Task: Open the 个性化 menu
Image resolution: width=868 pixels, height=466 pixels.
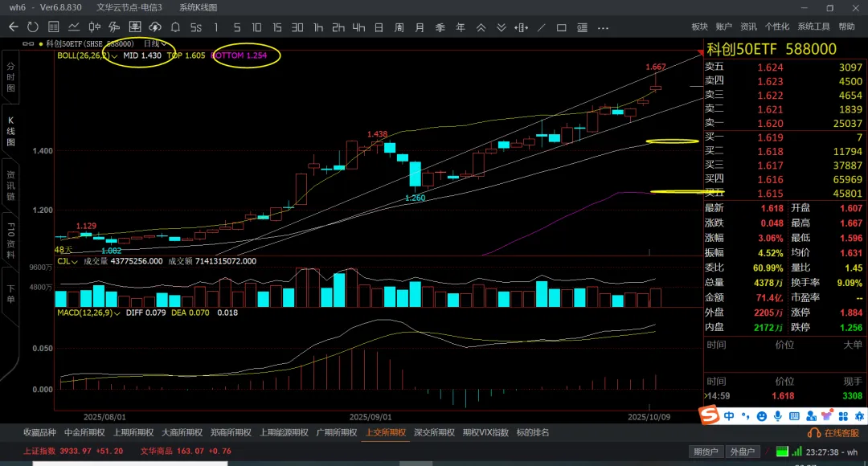Action: tap(777, 27)
